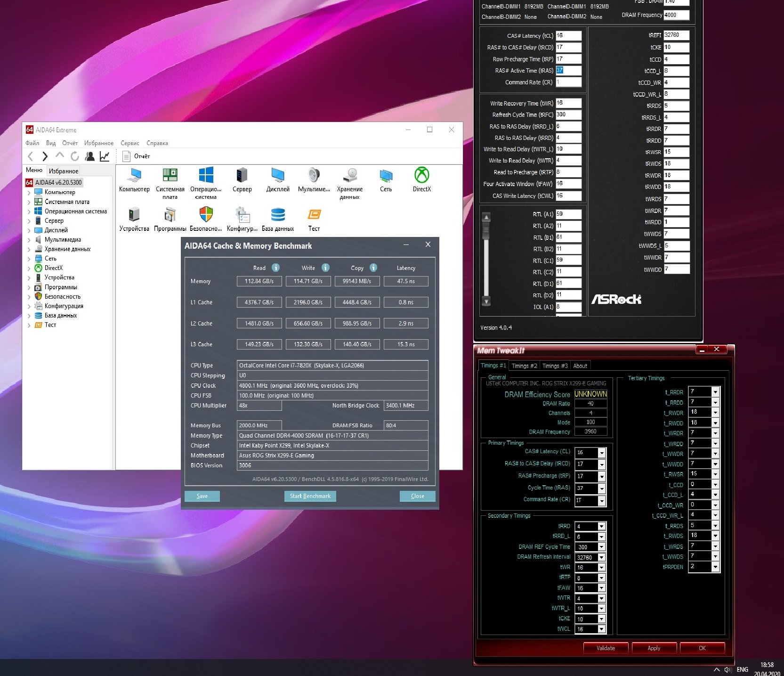This screenshot has width=784, height=676.
Task: Expand the Мультимедиа tree node
Action: click(29, 240)
